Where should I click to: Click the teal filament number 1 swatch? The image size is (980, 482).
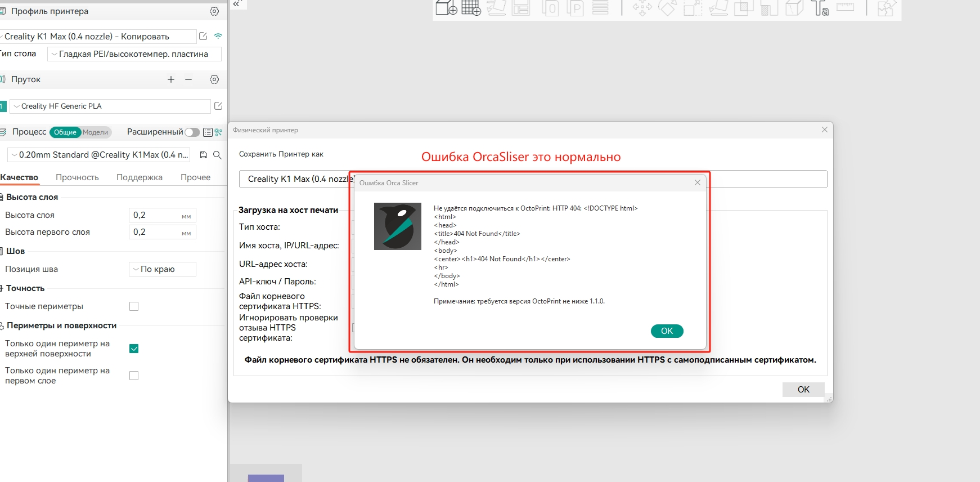[3, 106]
